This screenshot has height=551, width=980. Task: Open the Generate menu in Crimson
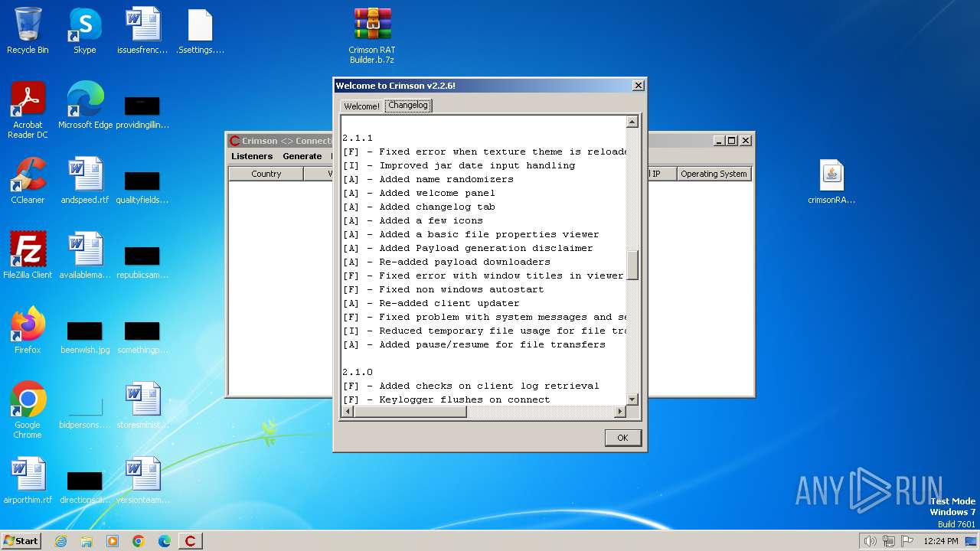coord(302,156)
